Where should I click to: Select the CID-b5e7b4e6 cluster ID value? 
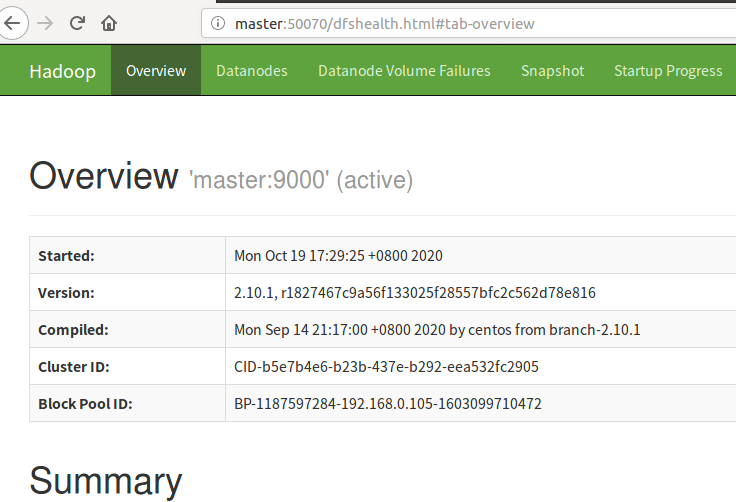(x=386, y=367)
